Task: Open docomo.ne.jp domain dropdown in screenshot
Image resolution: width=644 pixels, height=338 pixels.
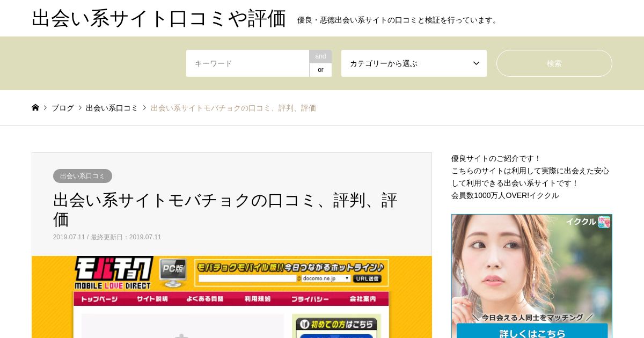Action: click(326, 278)
